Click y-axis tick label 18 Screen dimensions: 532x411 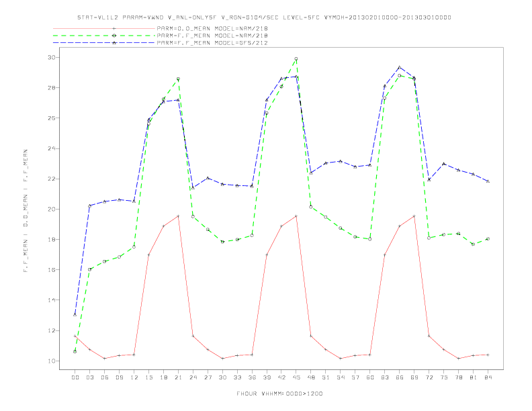[x=52, y=240]
